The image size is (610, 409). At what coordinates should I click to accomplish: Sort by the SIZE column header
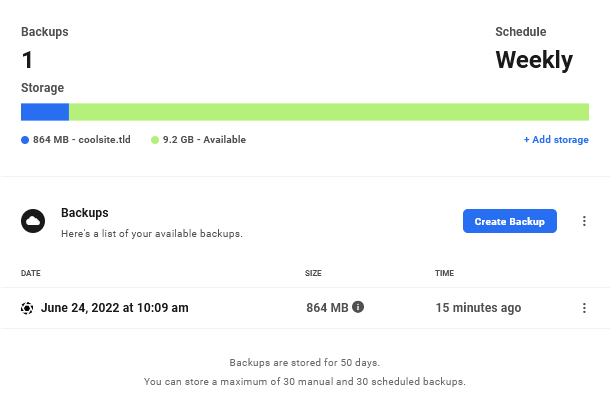pos(313,273)
